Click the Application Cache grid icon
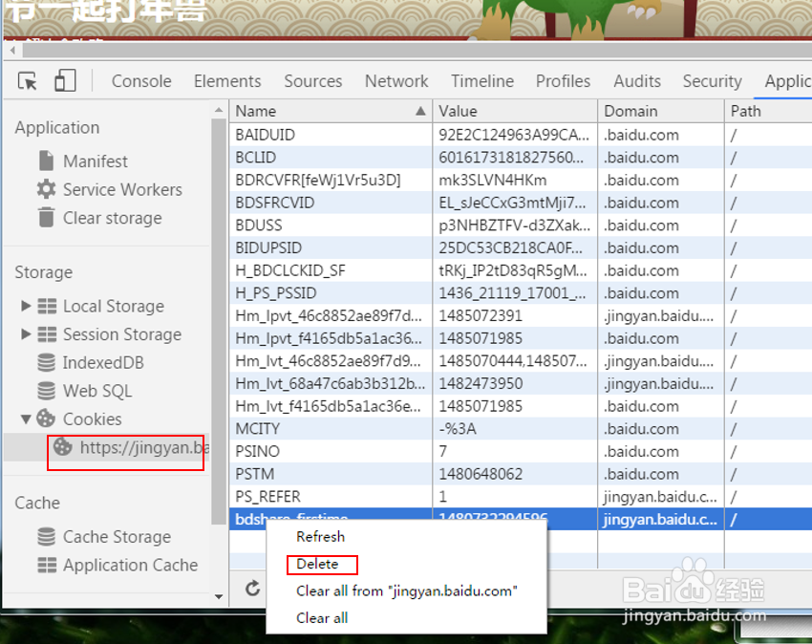Viewport: 812px width, 644px height. click(x=47, y=565)
